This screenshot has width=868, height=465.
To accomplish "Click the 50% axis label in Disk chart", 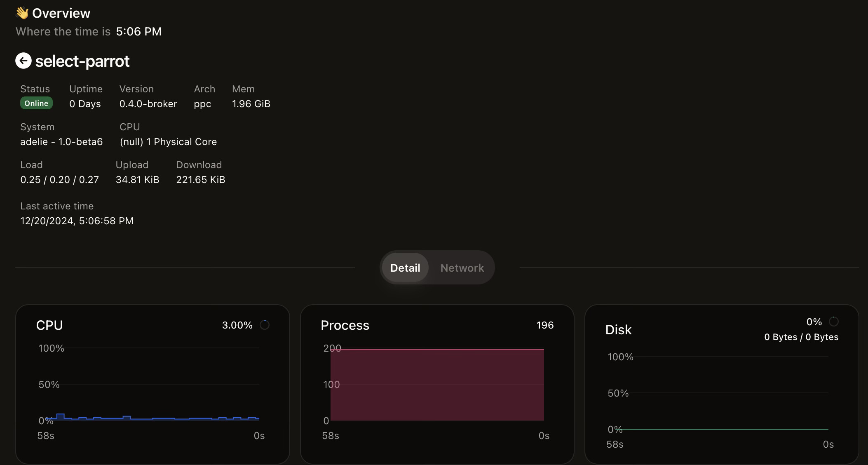I will point(618,393).
